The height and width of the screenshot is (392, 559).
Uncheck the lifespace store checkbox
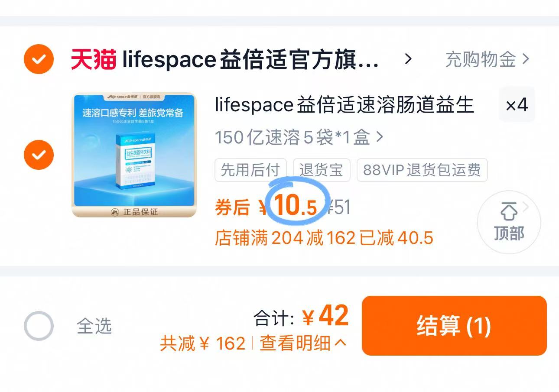[x=39, y=59]
